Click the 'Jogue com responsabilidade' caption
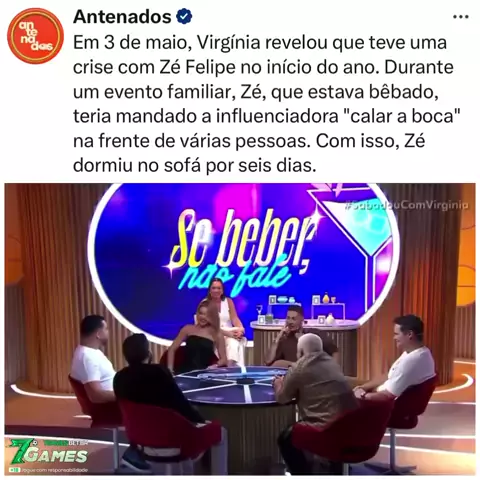The height and width of the screenshot is (480, 480). coord(55,470)
